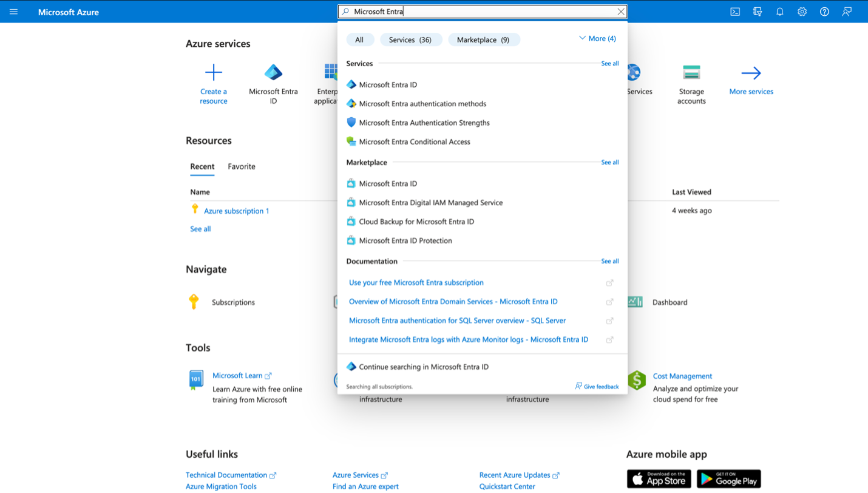The width and height of the screenshot is (868, 493).
Task: Open the Dashboard navigation icon
Action: point(635,302)
